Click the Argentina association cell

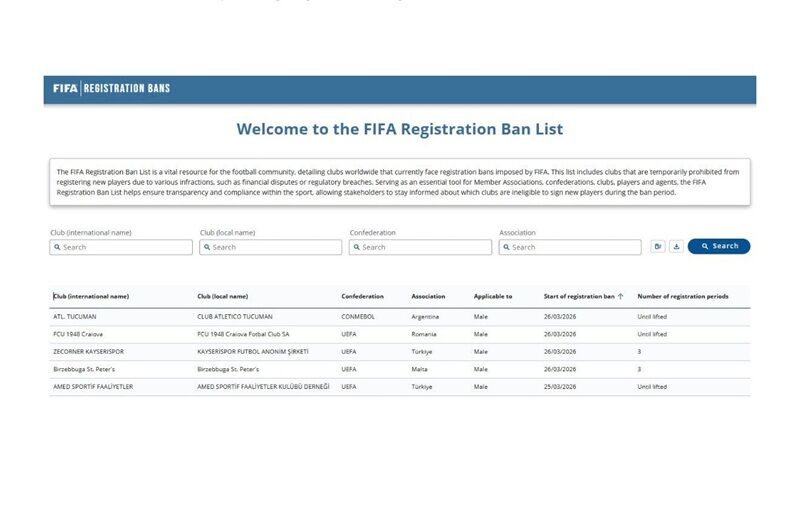425,316
